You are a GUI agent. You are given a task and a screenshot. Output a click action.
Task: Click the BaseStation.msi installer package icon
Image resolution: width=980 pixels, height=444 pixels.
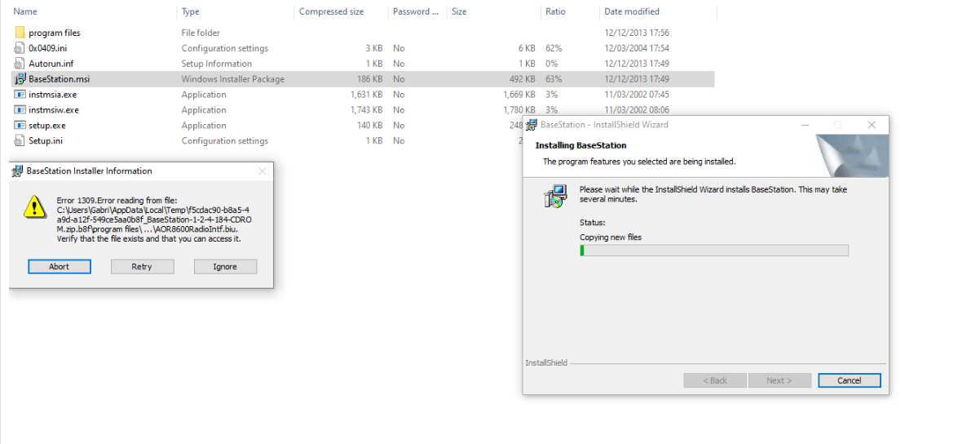[20, 79]
